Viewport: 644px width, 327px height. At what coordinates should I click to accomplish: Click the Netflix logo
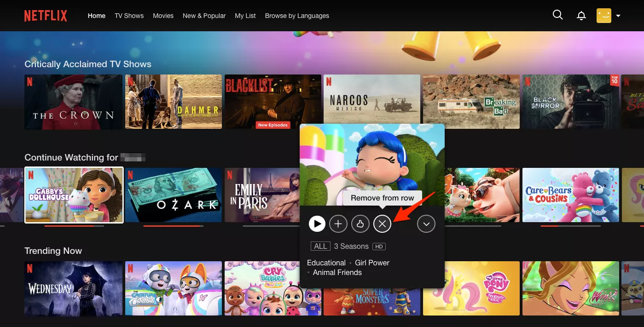click(46, 16)
